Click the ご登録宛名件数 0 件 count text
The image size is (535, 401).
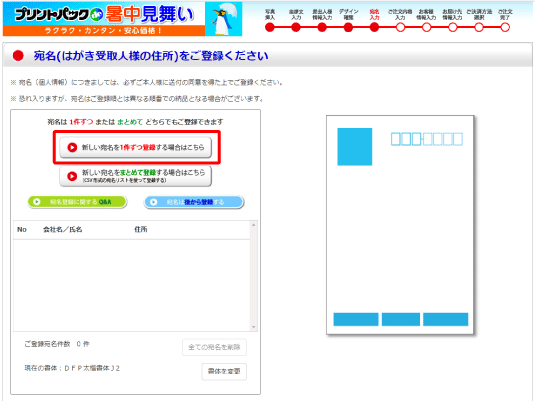(x=57, y=344)
